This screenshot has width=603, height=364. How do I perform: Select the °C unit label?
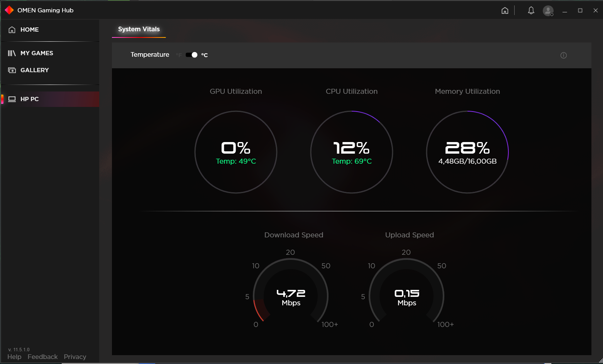[x=205, y=55]
